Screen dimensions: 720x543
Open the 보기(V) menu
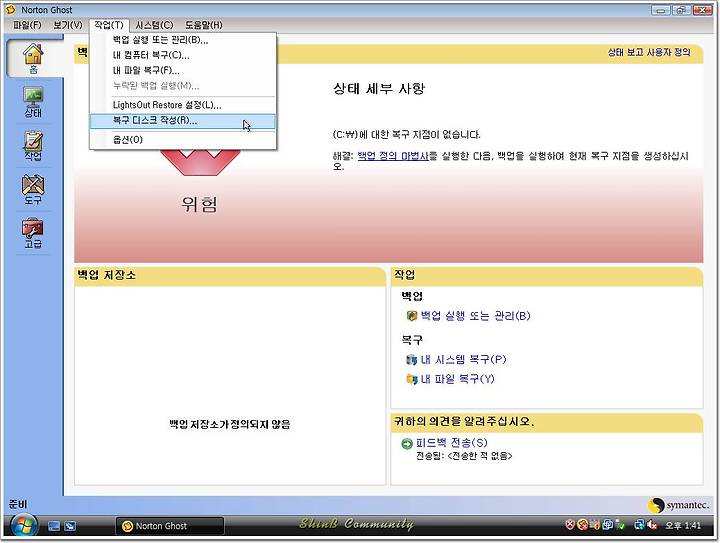(68, 25)
